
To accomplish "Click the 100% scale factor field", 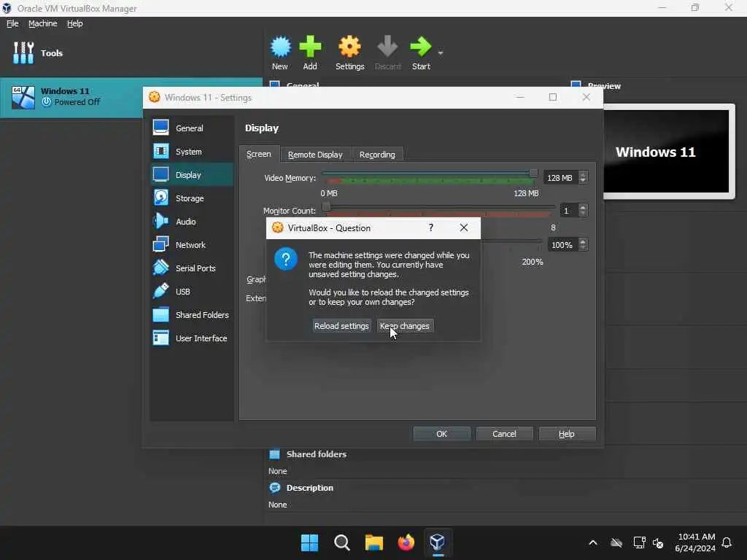I will pos(562,245).
